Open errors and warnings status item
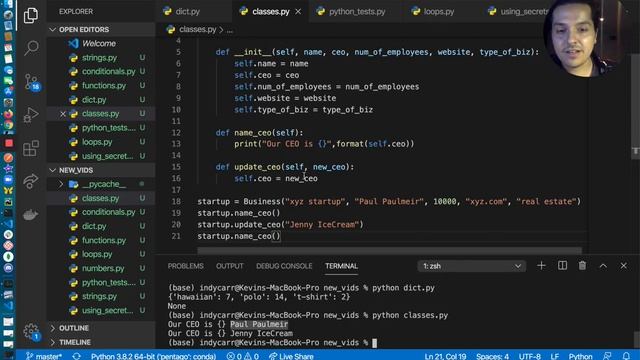The width and height of the screenshot is (640, 360). [242, 356]
